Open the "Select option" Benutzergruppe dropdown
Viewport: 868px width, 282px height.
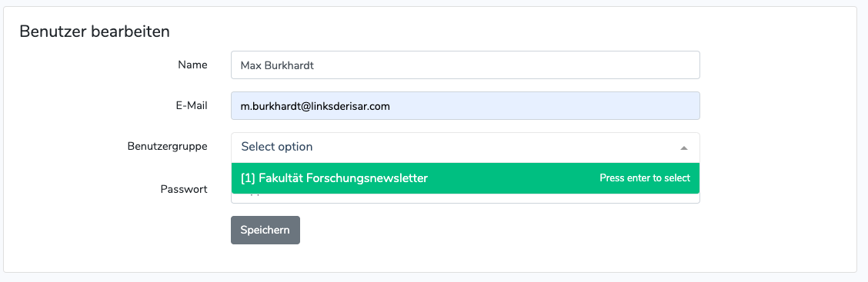(x=465, y=148)
